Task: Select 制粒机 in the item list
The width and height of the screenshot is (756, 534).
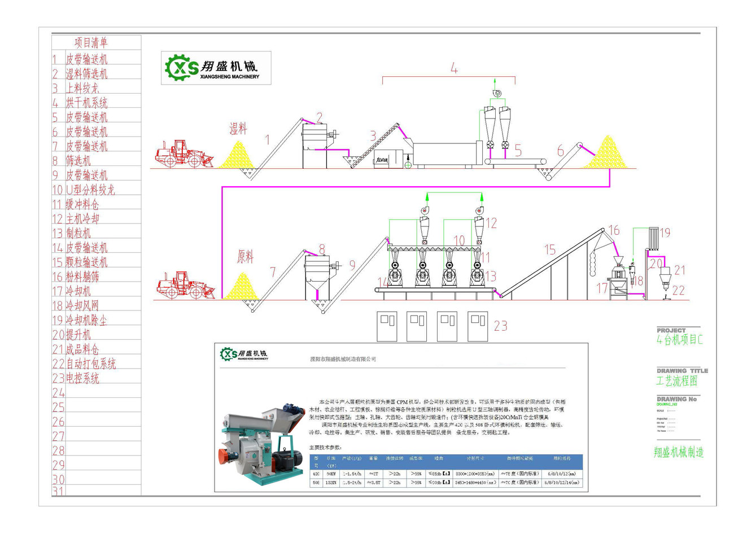Action: pyautogui.click(x=78, y=233)
